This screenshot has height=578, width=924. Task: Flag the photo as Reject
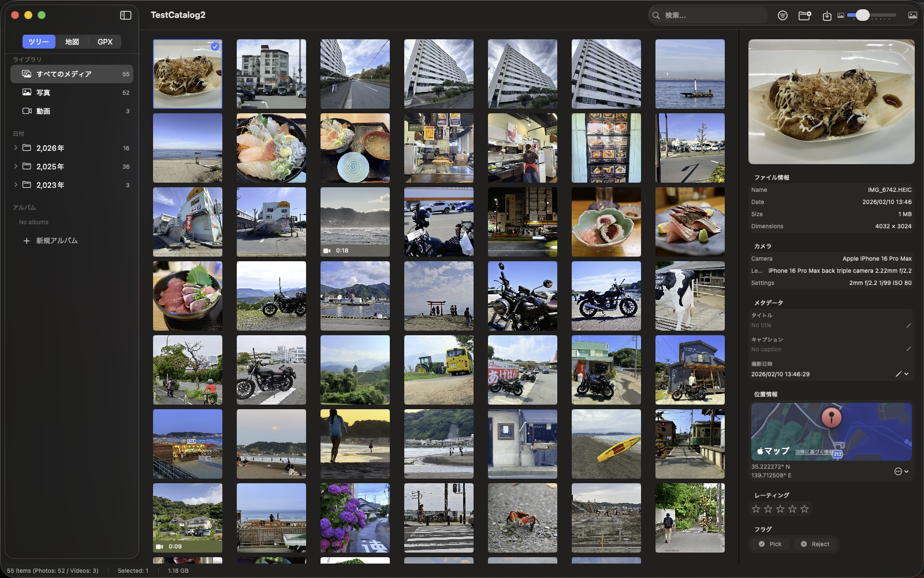[x=815, y=544]
